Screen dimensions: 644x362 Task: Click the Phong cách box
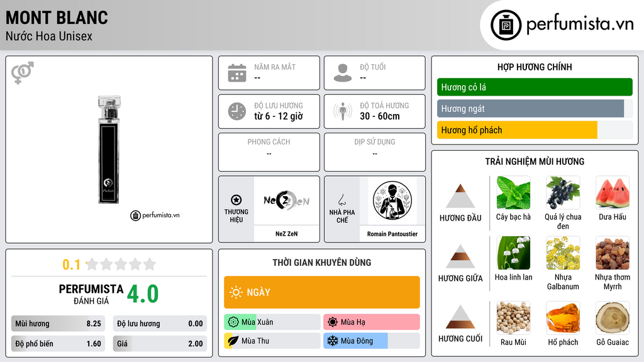pyautogui.click(x=269, y=152)
